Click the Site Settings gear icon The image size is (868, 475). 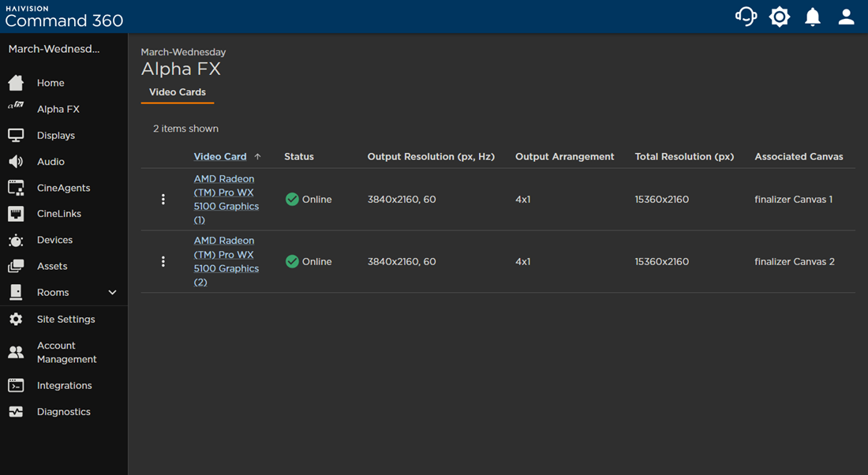tap(16, 319)
